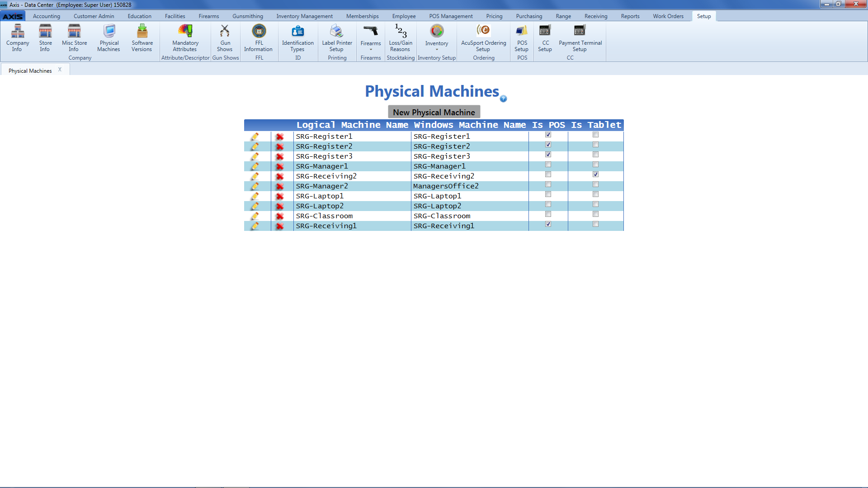The height and width of the screenshot is (488, 868).
Task: Open the Purchasing tab
Action: [529, 16]
